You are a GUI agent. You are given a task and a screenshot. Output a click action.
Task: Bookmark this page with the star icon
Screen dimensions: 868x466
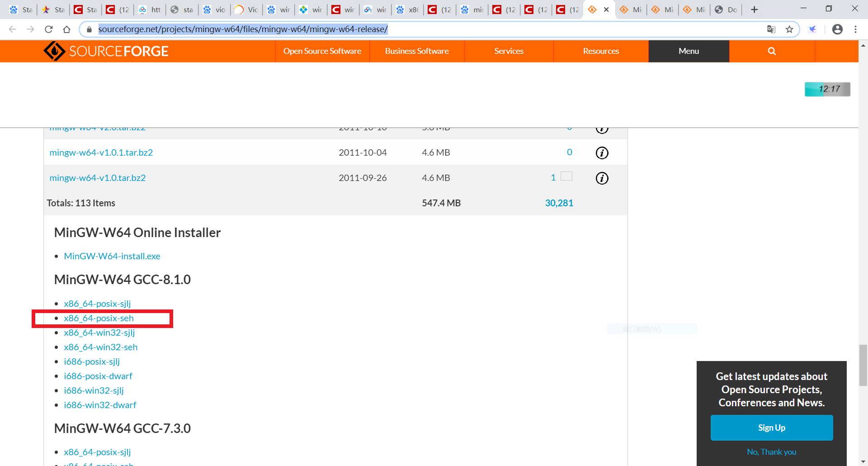point(789,29)
